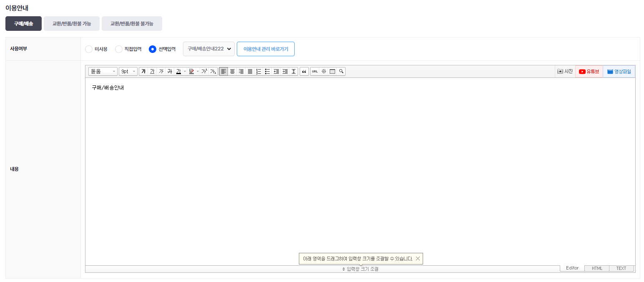Apply superscript formatting
This screenshot has height=282, width=644.
[204, 71]
